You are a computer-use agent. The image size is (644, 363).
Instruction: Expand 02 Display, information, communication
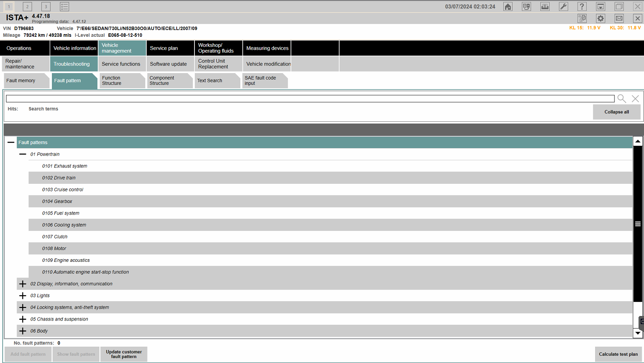(23, 284)
